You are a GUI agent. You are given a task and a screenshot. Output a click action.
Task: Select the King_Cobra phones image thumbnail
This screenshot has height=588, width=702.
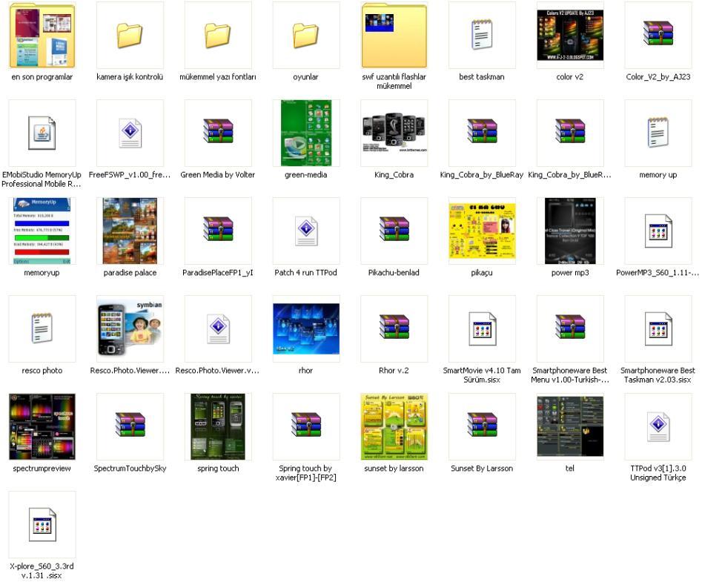pyautogui.click(x=394, y=133)
